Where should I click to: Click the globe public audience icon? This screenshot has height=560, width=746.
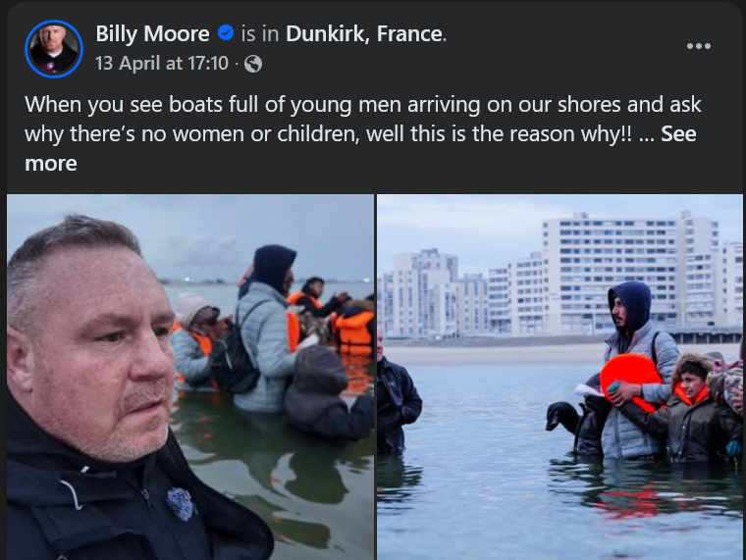[x=252, y=64]
